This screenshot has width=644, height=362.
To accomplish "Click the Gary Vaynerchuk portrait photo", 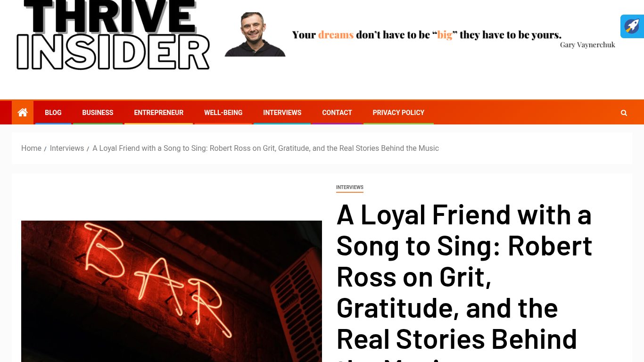I will click(x=255, y=34).
